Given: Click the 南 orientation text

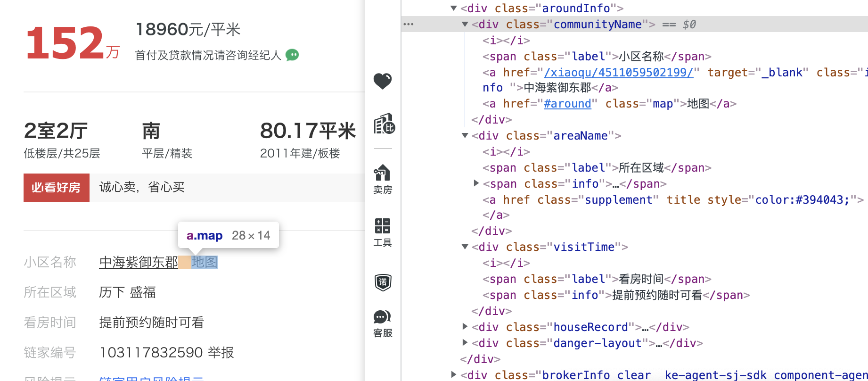Looking at the screenshot, I should coord(151,131).
